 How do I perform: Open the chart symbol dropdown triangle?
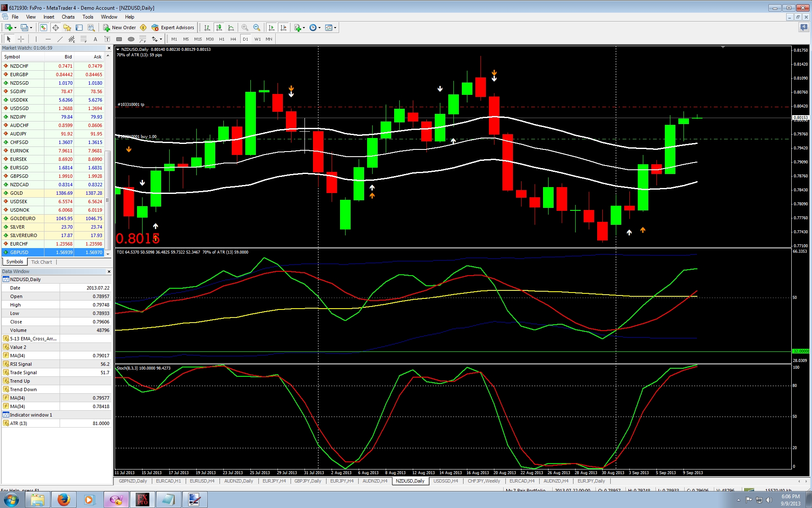(x=118, y=49)
